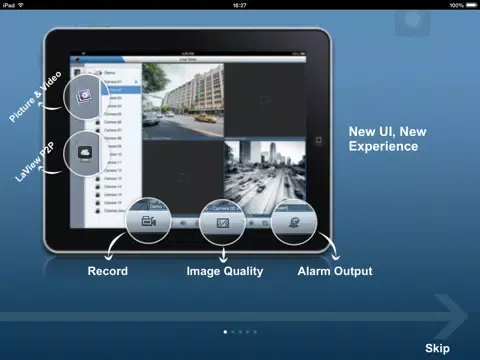Select the second page indicator dot
Viewport: 480px width, 360px height.
233,332
